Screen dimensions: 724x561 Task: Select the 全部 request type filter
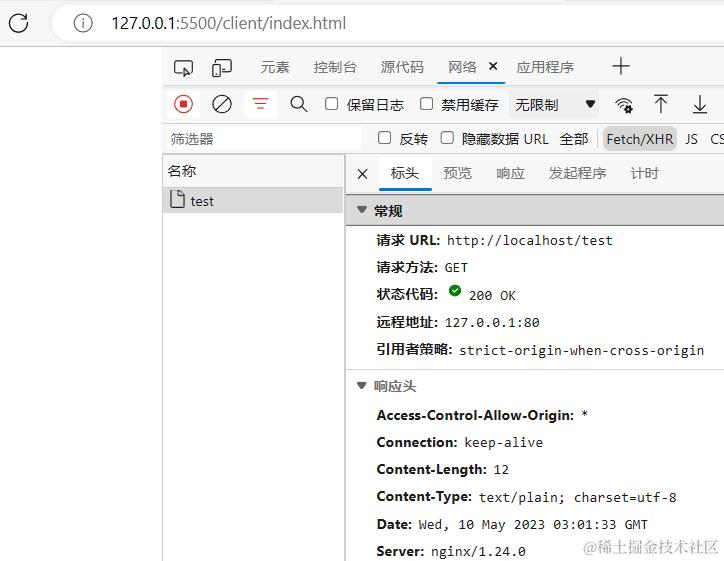[x=574, y=139]
